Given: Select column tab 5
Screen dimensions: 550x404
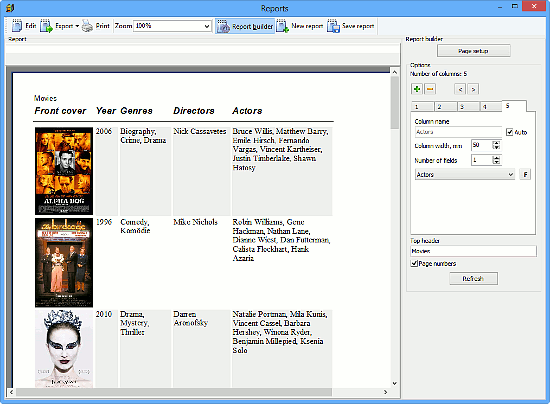Looking at the screenshot, I should click(x=514, y=106).
